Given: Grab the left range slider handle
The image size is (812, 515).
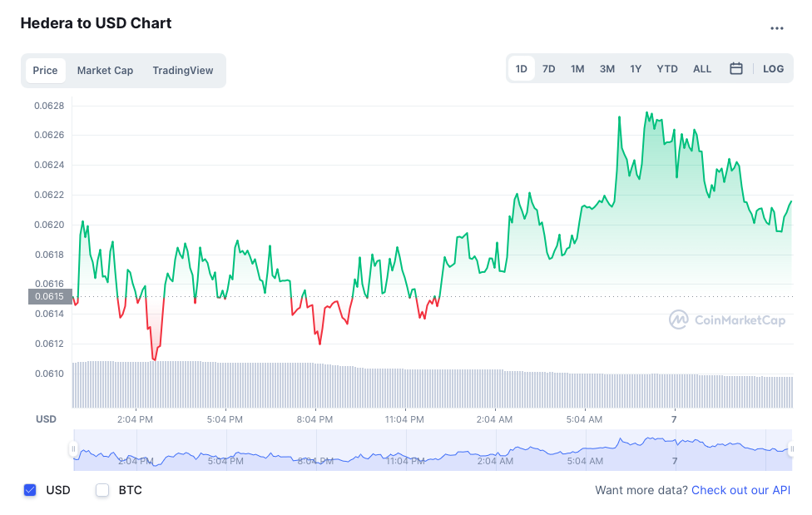Looking at the screenshot, I should (73, 448).
